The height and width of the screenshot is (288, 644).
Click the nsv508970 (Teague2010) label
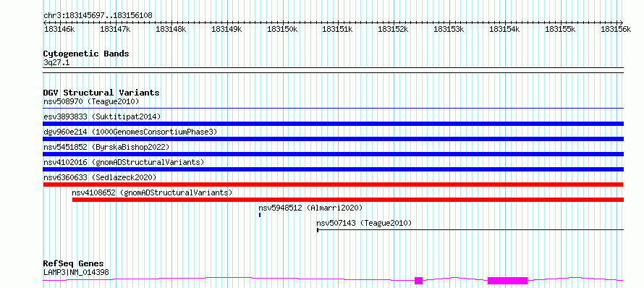[91, 101]
